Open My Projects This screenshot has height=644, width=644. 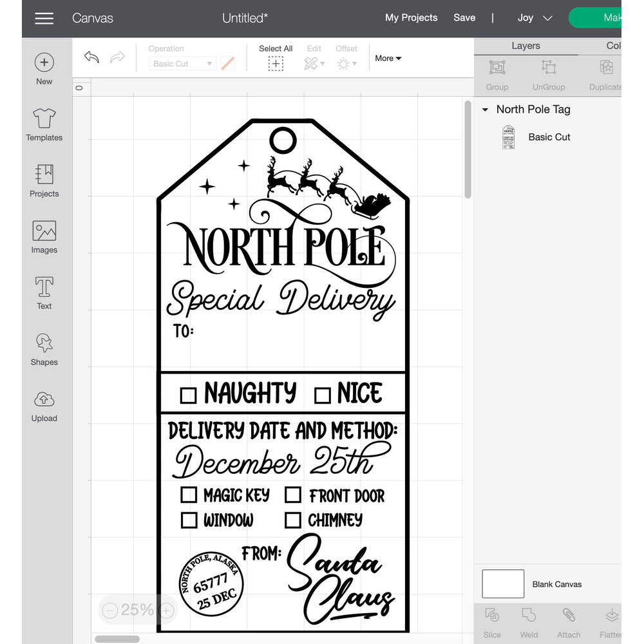tap(411, 18)
